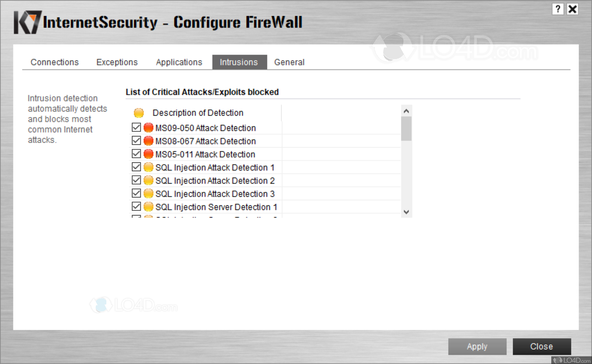The image size is (592, 364).
Task: Switch to the Connections tab
Action: point(55,62)
